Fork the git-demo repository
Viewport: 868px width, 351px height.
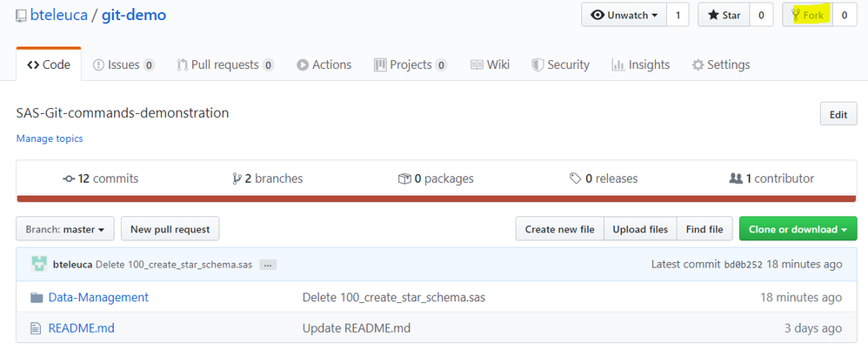(808, 15)
